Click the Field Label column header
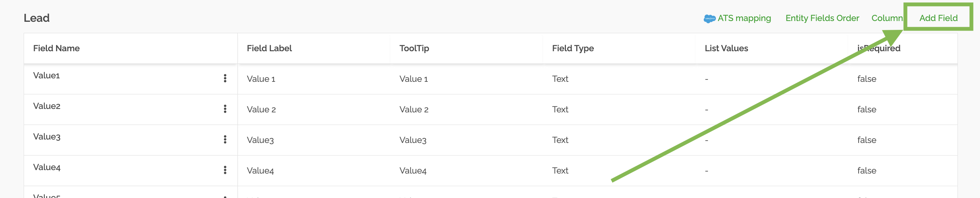Viewport: 980px width, 198px height. point(269,48)
